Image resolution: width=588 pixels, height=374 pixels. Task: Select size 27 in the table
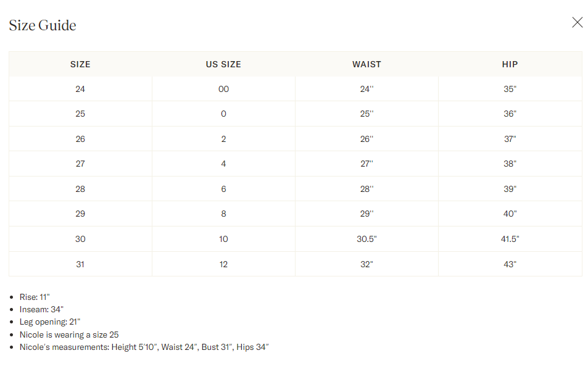pyautogui.click(x=80, y=164)
